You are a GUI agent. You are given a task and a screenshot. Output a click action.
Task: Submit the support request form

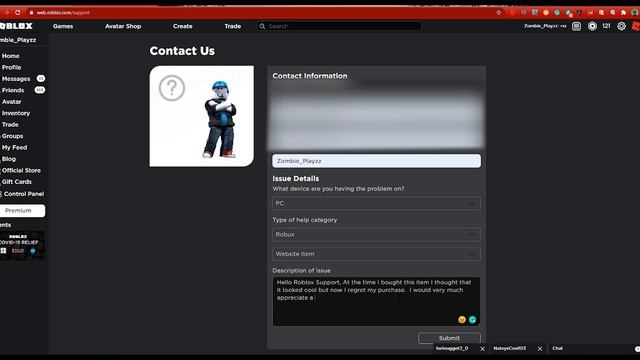click(449, 338)
